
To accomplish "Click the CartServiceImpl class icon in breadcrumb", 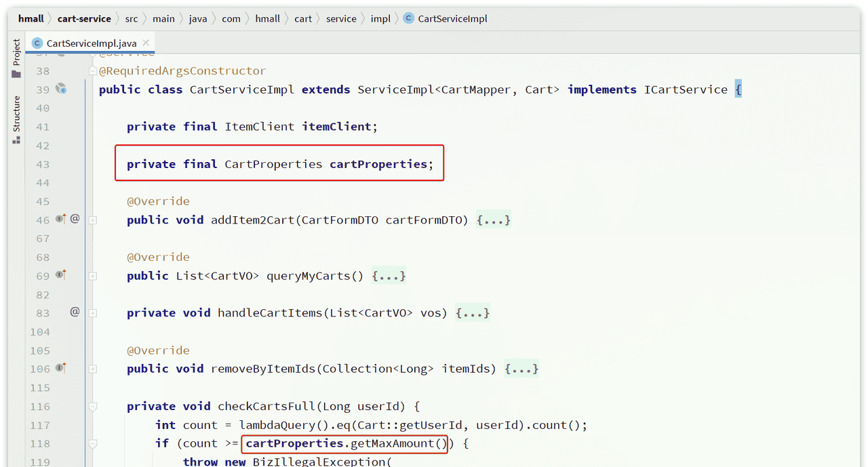I will pyautogui.click(x=408, y=18).
